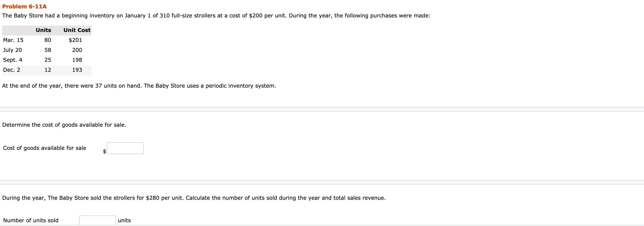Select the 80 units value for Mar. 15
Screen dimensions: 644x226
tap(48, 40)
